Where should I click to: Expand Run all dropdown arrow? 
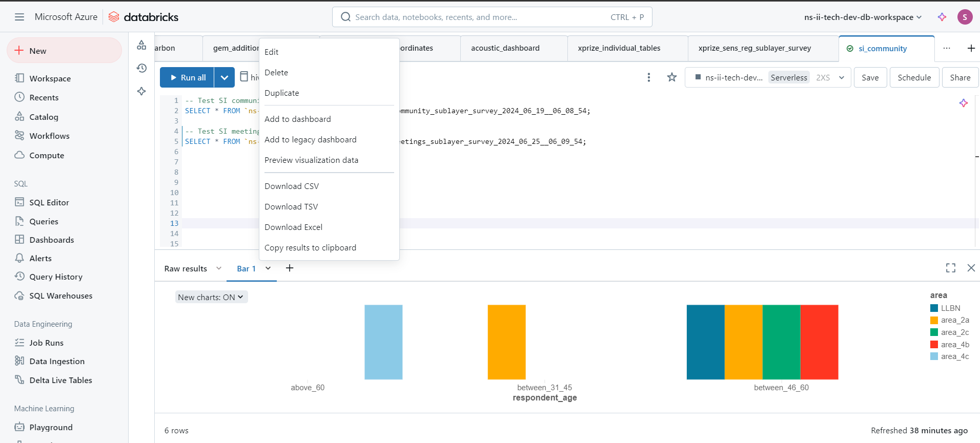tap(224, 77)
